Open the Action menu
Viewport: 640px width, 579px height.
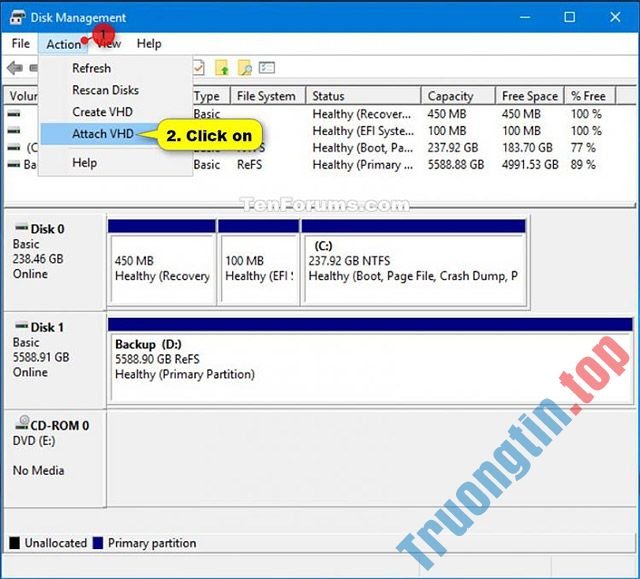coord(63,44)
